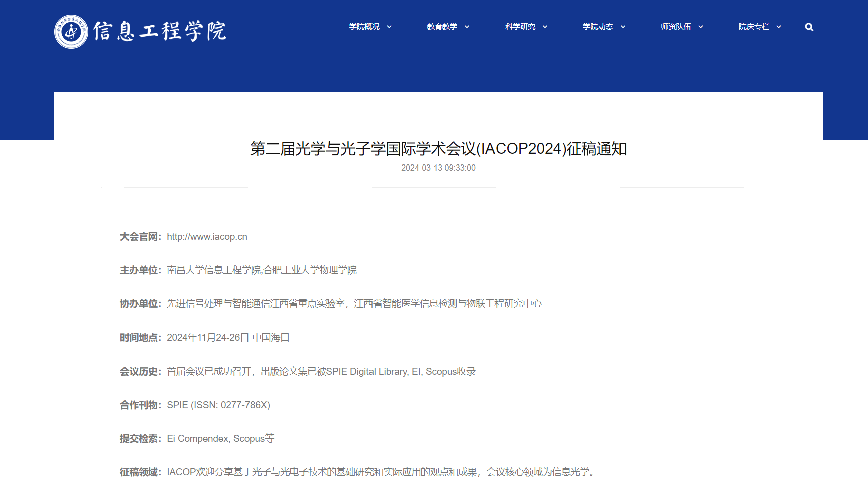
Task: Click the http://www.iacop.cn URL text
Action: click(x=207, y=237)
